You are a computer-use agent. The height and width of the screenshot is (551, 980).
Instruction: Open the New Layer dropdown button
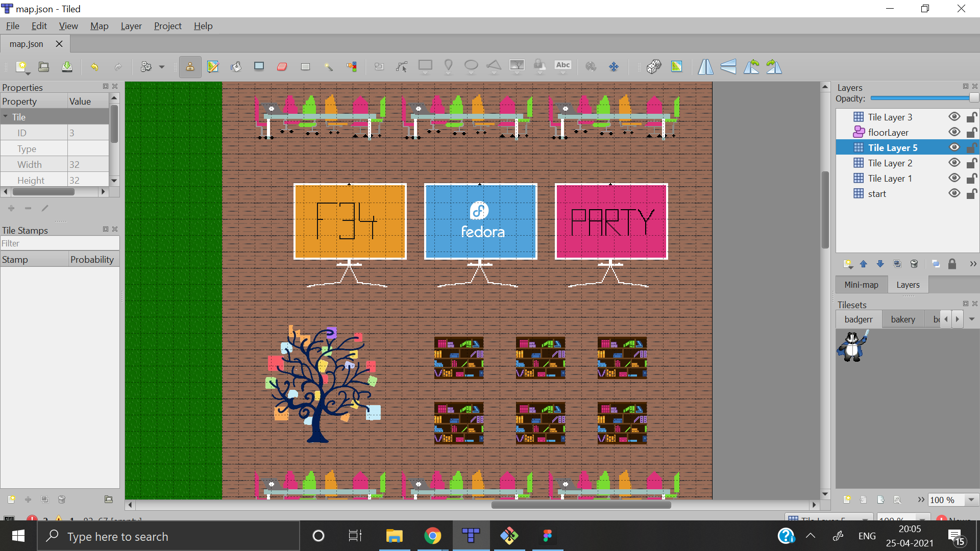[847, 264]
